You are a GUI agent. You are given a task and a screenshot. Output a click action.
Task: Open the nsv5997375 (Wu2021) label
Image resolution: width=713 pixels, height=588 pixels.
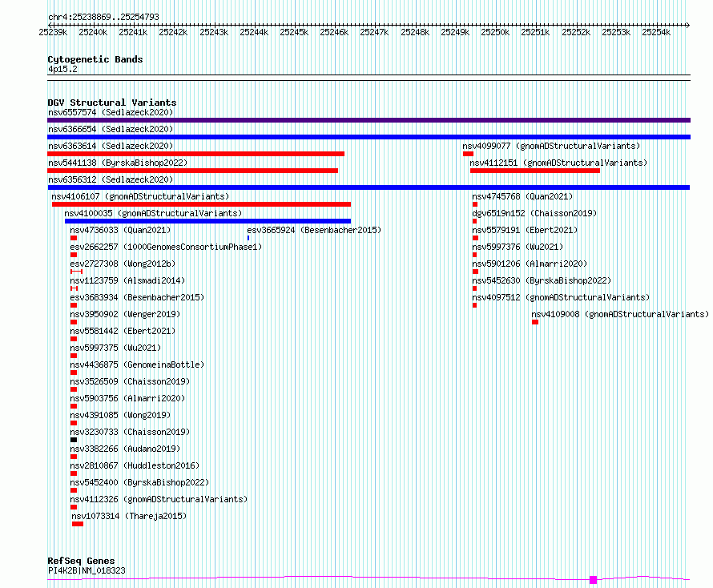[x=115, y=348]
